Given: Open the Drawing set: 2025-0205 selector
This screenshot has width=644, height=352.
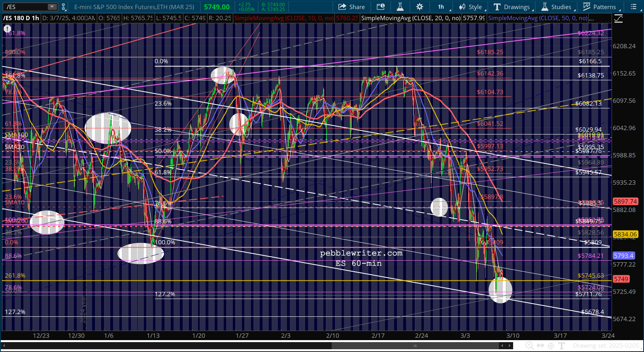Looking at the screenshot, I should (x=606, y=346).
